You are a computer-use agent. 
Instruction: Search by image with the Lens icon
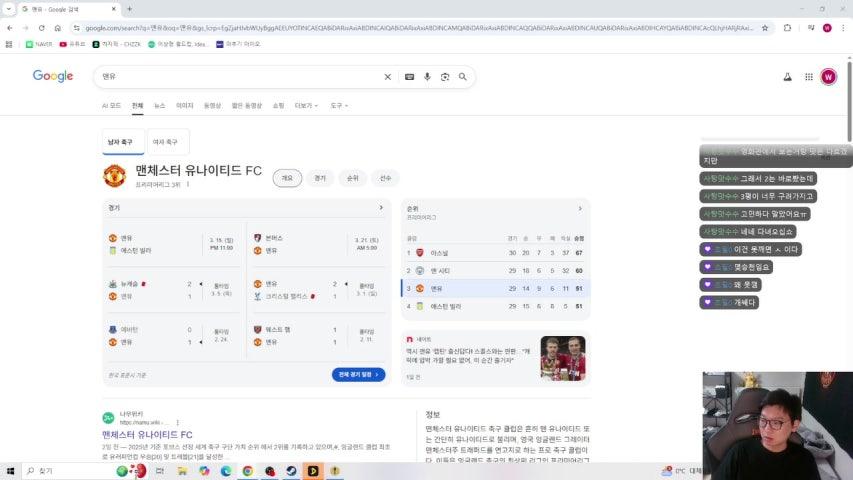point(445,77)
